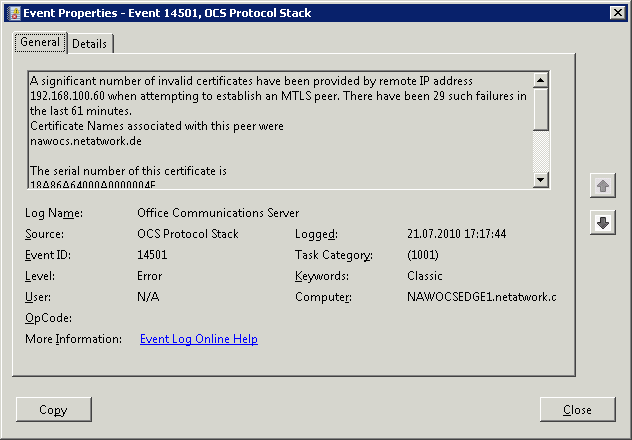The height and width of the screenshot is (440, 632).
Task: Click description scrollbar down arrow
Action: click(541, 179)
